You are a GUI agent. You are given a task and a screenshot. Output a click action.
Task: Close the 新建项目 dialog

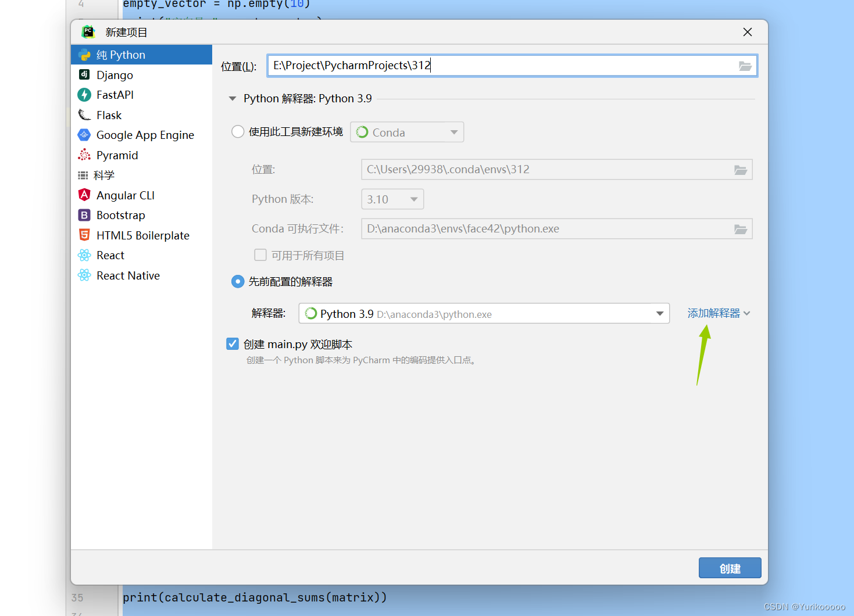pyautogui.click(x=748, y=32)
